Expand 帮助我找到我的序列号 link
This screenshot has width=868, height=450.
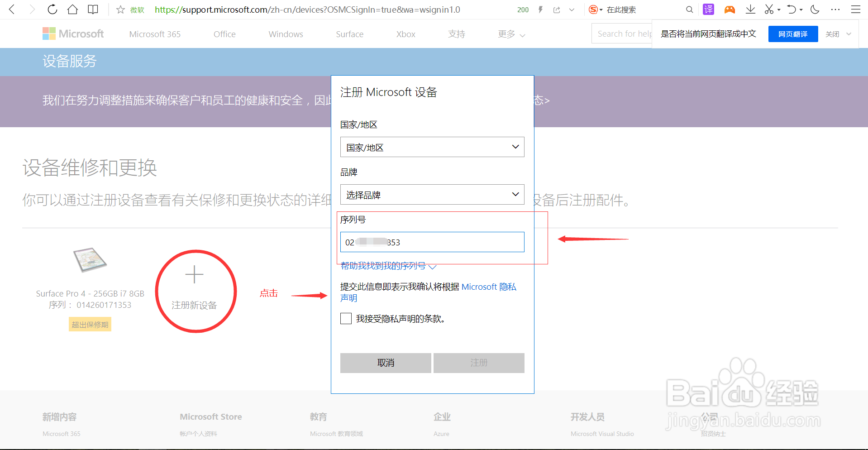coord(388,266)
